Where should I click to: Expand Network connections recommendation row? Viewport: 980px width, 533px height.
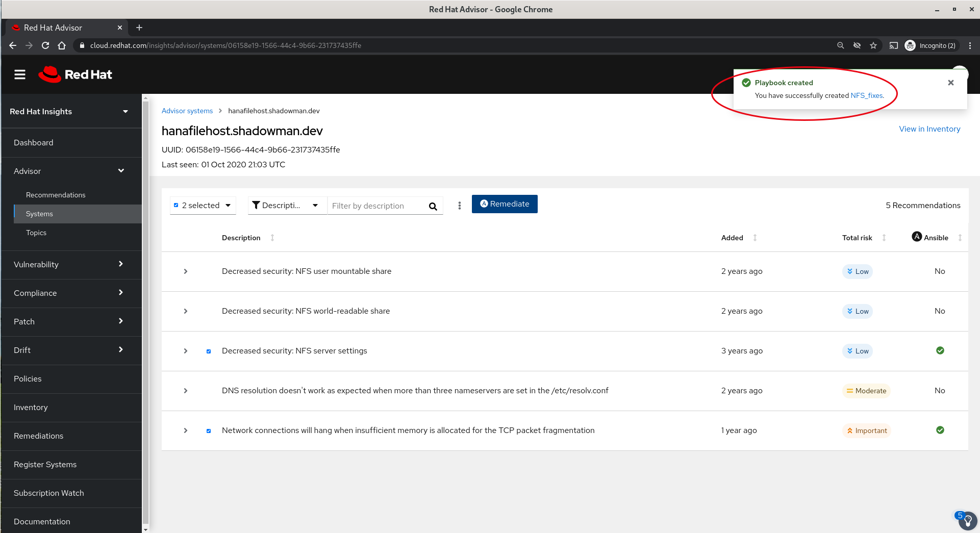[x=186, y=430]
